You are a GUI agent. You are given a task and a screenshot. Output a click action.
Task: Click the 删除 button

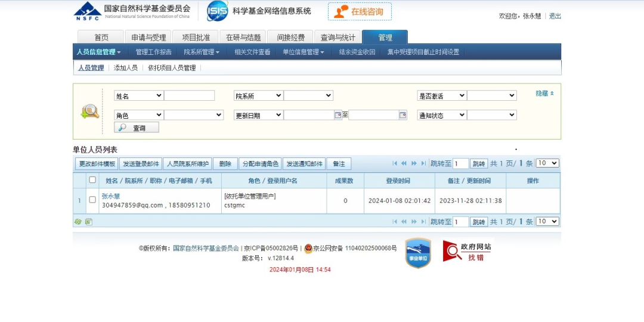(x=225, y=164)
